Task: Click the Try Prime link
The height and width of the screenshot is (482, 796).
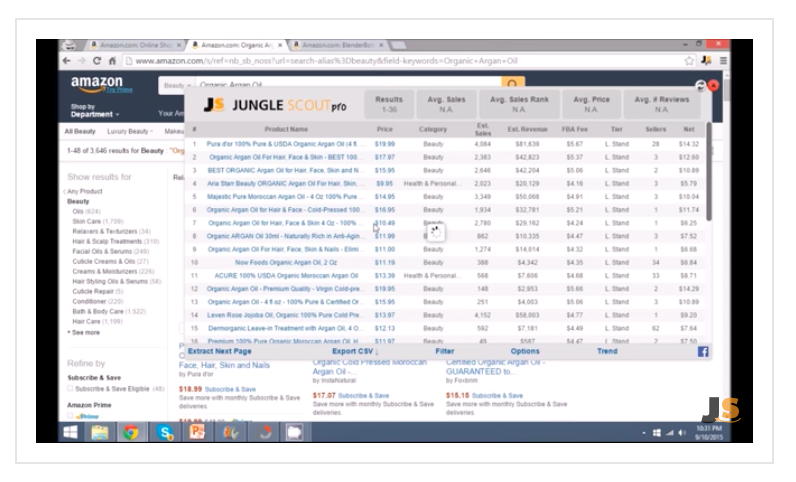Action: [x=119, y=90]
